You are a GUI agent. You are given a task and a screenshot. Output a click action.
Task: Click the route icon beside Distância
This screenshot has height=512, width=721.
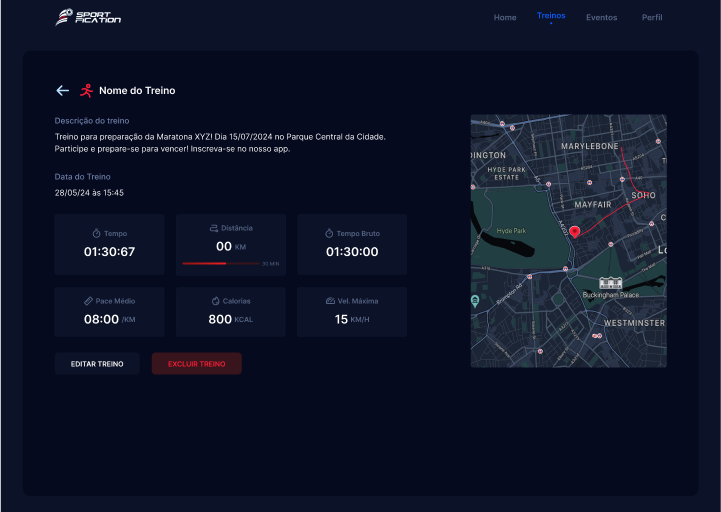(x=214, y=228)
